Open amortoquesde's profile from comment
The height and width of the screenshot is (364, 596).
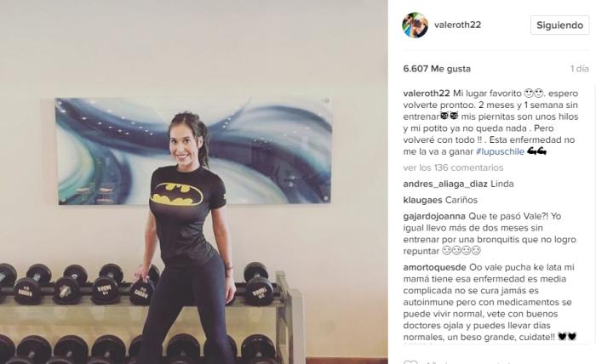434,267
